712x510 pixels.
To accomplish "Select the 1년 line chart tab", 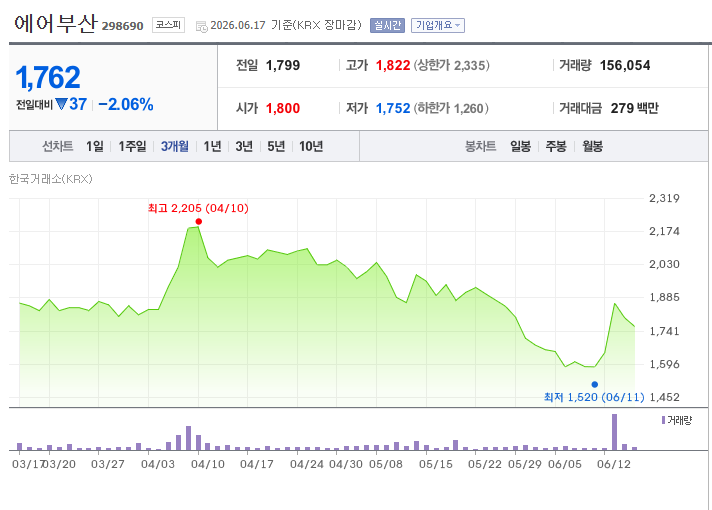I will pos(212,146).
